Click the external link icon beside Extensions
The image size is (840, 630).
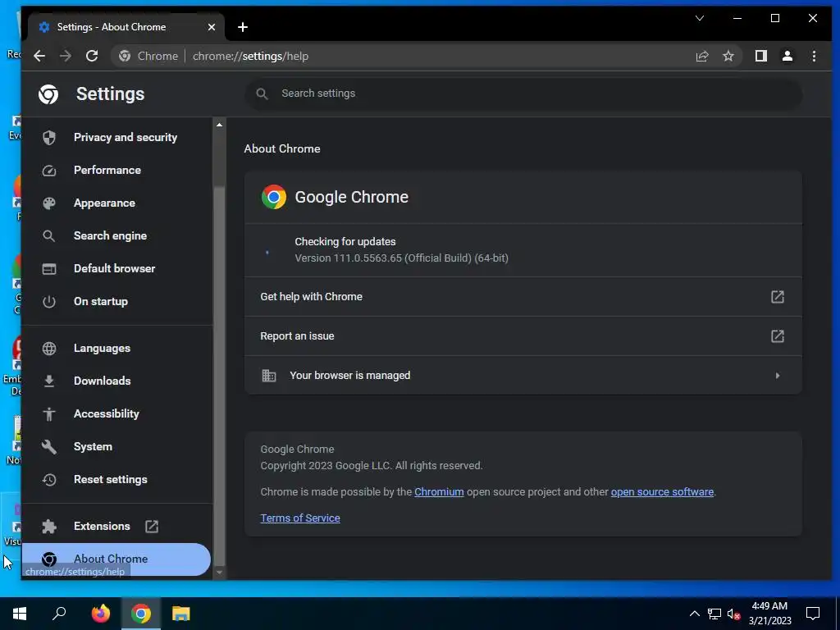click(152, 527)
